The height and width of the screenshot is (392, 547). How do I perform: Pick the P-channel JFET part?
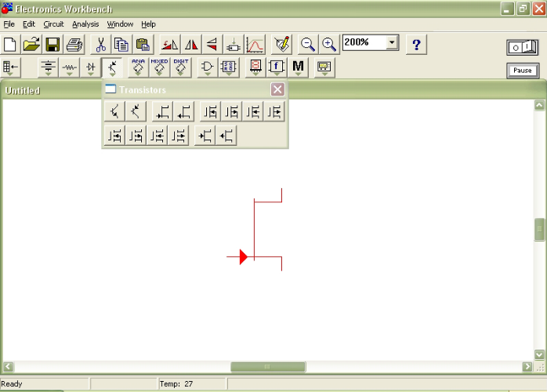coord(184,111)
